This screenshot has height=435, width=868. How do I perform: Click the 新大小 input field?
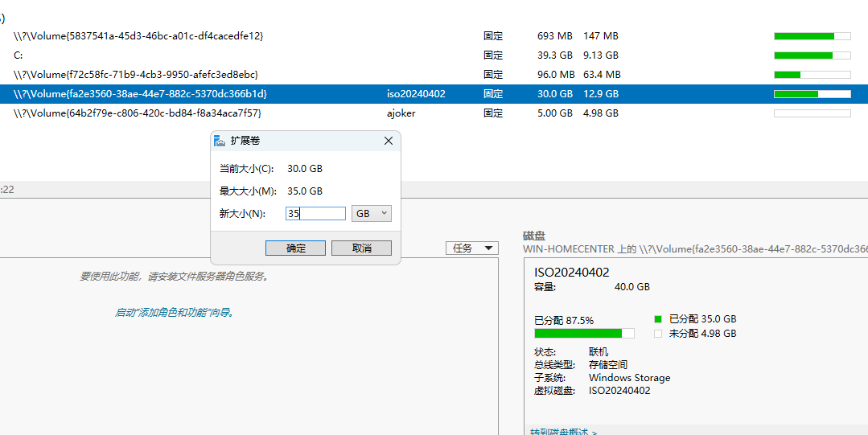(315, 213)
